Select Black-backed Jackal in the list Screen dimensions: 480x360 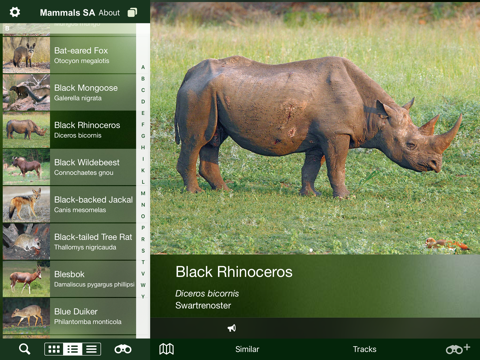(x=69, y=204)
